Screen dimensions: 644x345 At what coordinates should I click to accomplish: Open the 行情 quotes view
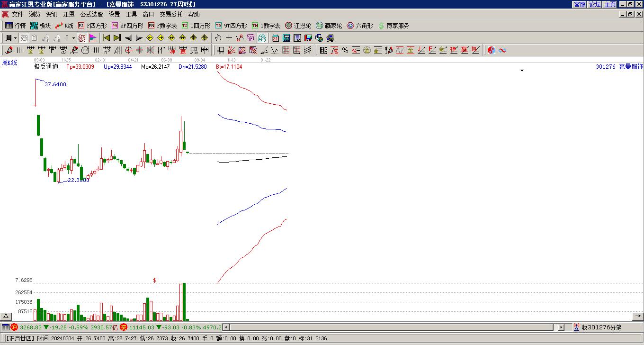[16, 26]
